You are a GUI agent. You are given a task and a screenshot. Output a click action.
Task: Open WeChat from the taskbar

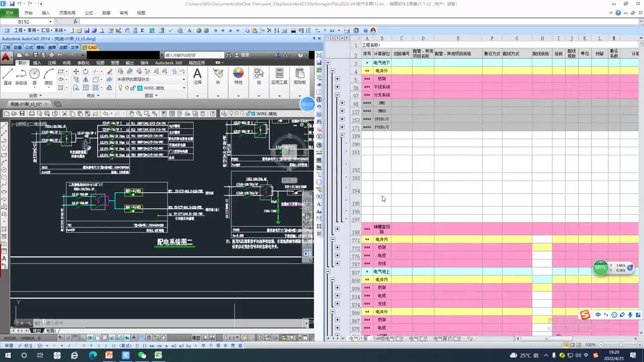[x=142, y=355]
